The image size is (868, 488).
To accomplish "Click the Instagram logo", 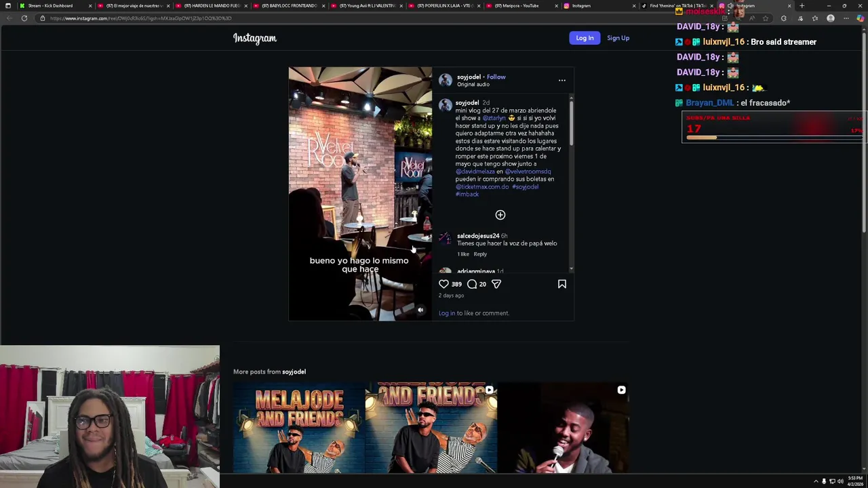I will click(x=255, y=38).
